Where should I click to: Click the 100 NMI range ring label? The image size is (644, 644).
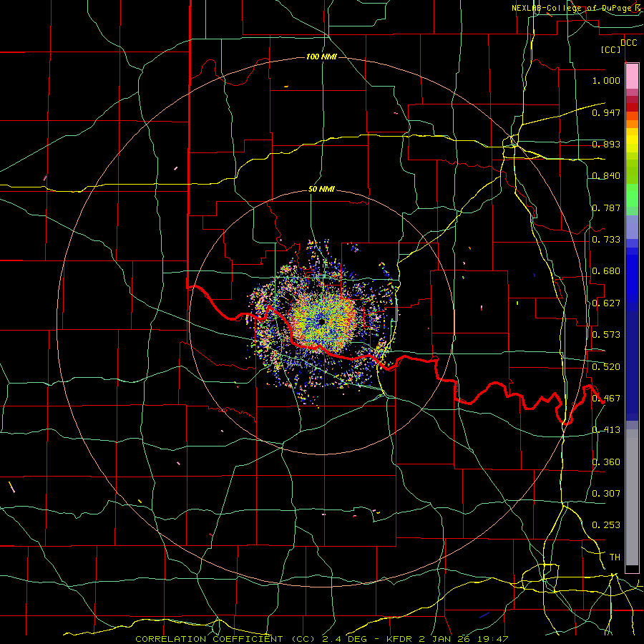[x=321, y=57]
